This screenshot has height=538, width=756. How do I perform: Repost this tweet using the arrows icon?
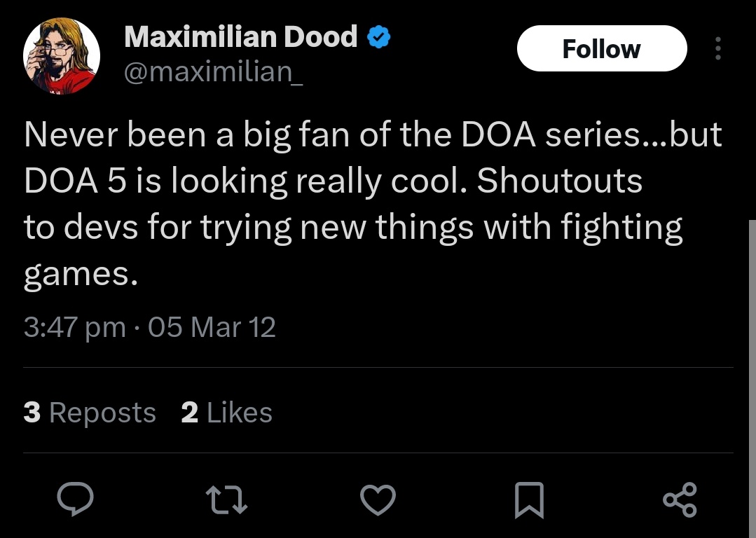tap(228, 499)
